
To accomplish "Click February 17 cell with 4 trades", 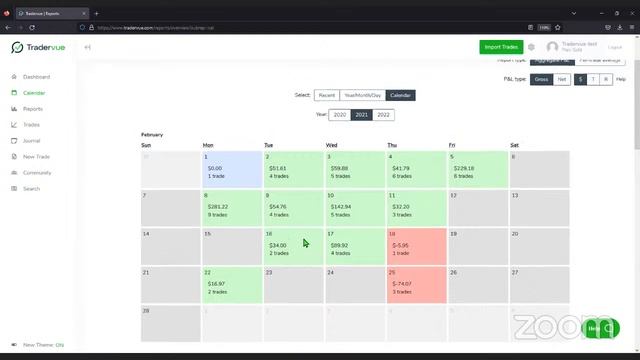I will point(355,246).
